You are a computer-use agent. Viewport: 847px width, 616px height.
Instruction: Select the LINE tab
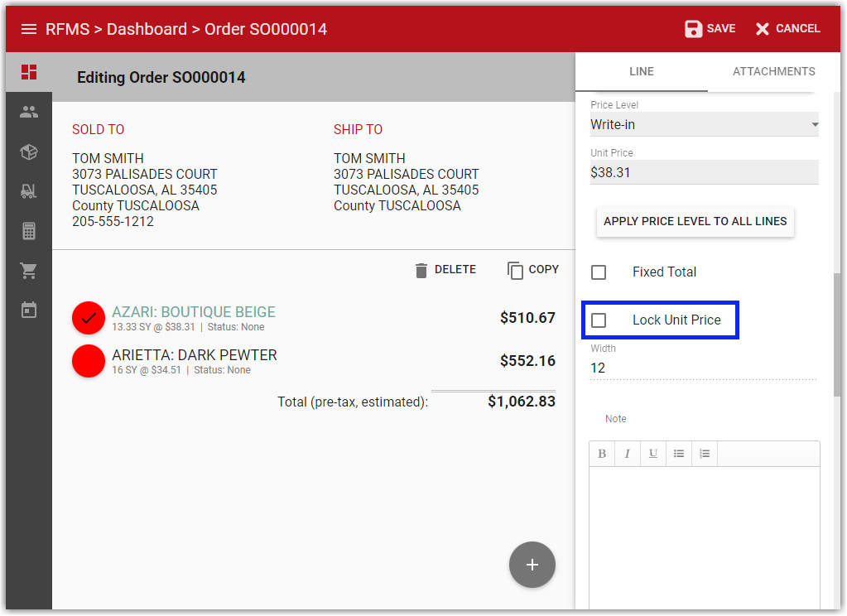(x=641, y=71)
